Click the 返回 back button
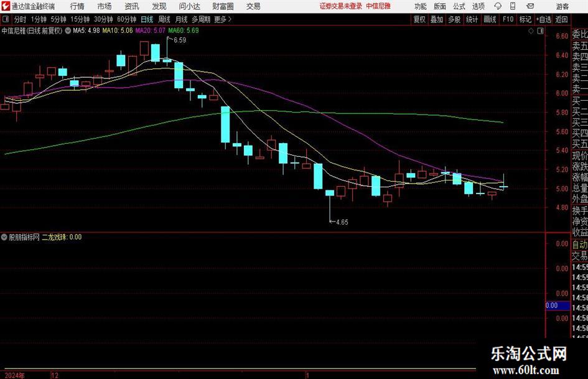588x379 pixels. (x=561, y=19)
